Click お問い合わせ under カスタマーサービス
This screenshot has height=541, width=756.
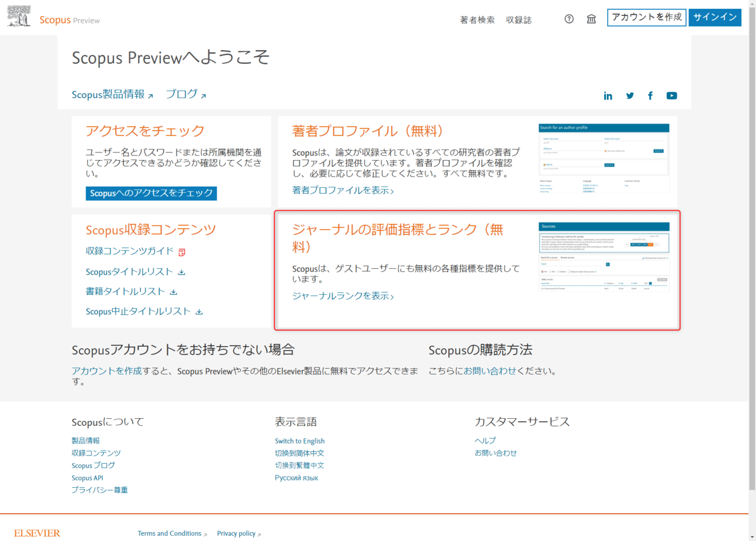tap(496, 453)
